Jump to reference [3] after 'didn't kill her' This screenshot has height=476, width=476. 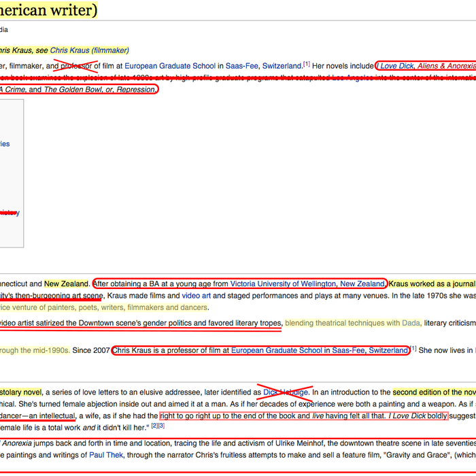tap(161, 426)
